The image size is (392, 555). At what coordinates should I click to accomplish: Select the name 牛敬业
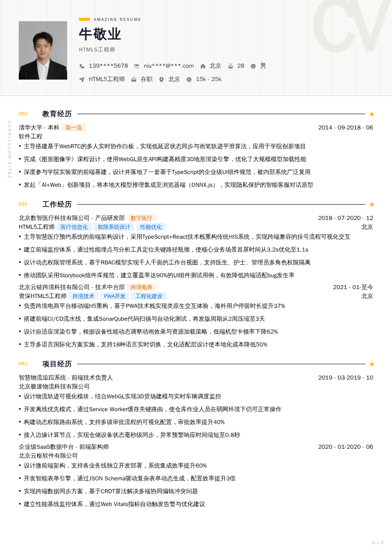[100, 34]
